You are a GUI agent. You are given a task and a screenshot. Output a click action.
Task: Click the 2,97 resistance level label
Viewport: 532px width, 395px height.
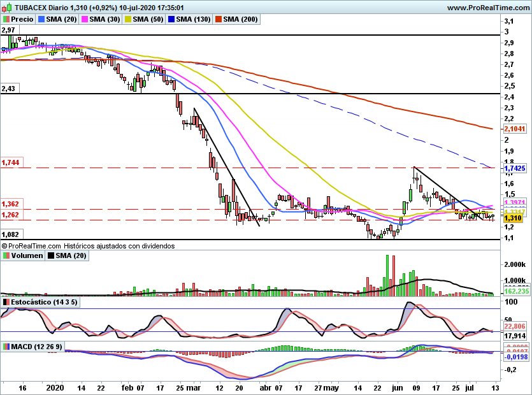8,30
